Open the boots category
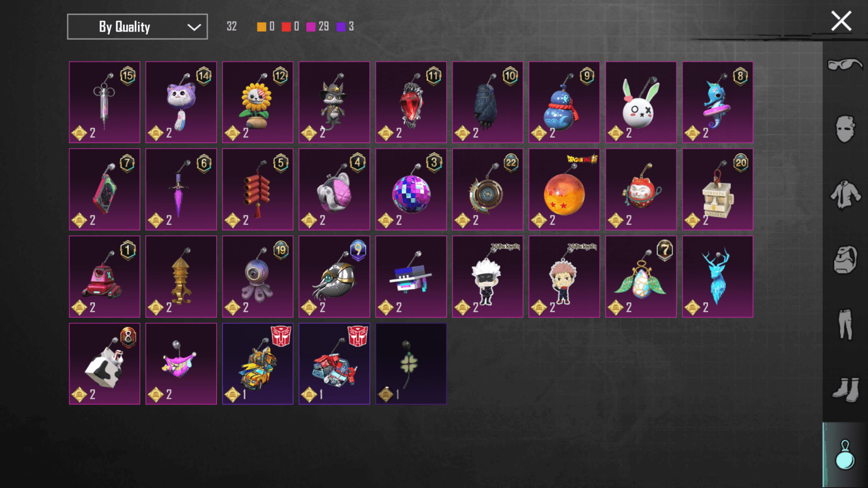This screenshot has width=868, height=488. click(x=845, y=389)
